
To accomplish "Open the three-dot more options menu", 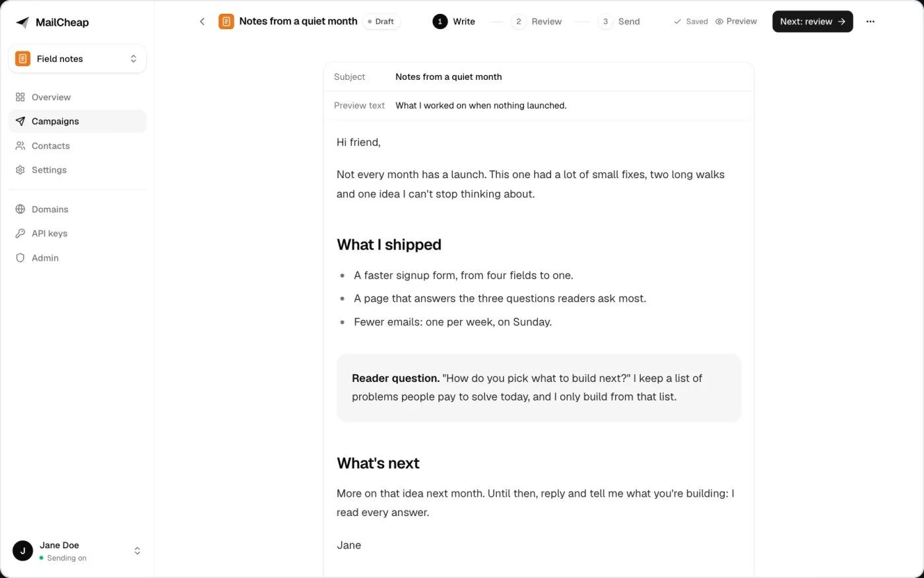I will point(871,22).
